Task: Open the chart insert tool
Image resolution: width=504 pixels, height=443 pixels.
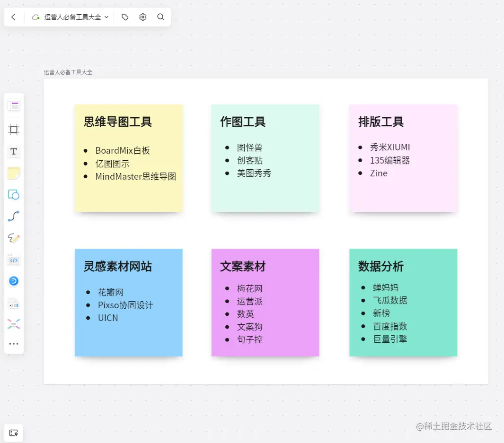Action: pyautogui.click(x=14, y=302)
